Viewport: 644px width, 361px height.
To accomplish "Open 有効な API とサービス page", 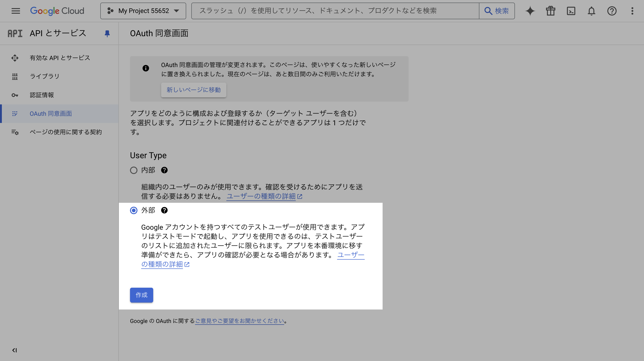I will (x=60, y=58).
